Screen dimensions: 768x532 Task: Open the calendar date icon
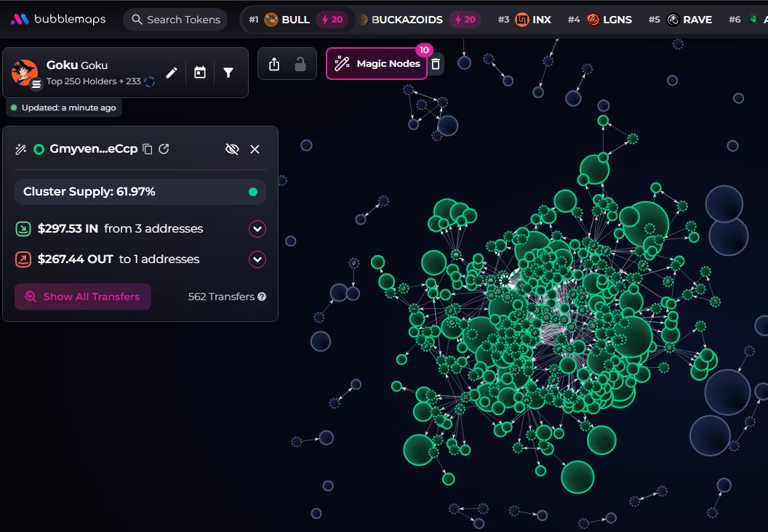point(200,73)
